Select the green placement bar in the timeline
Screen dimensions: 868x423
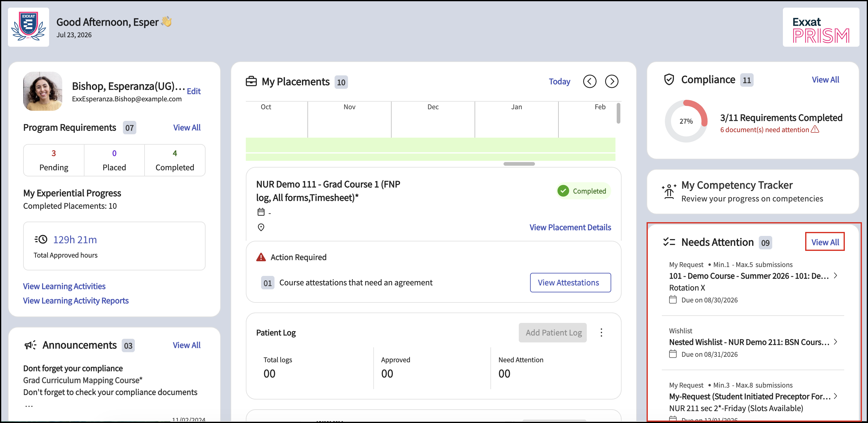click(x=430, y=145)
